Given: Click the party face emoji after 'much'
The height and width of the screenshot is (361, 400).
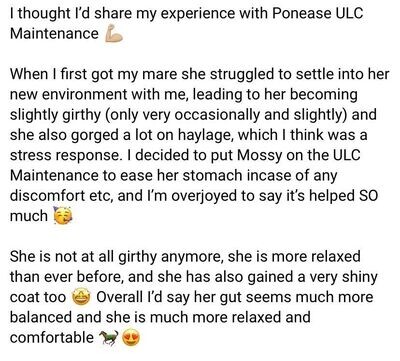Looking at the screenshot, I should point(63,215).
